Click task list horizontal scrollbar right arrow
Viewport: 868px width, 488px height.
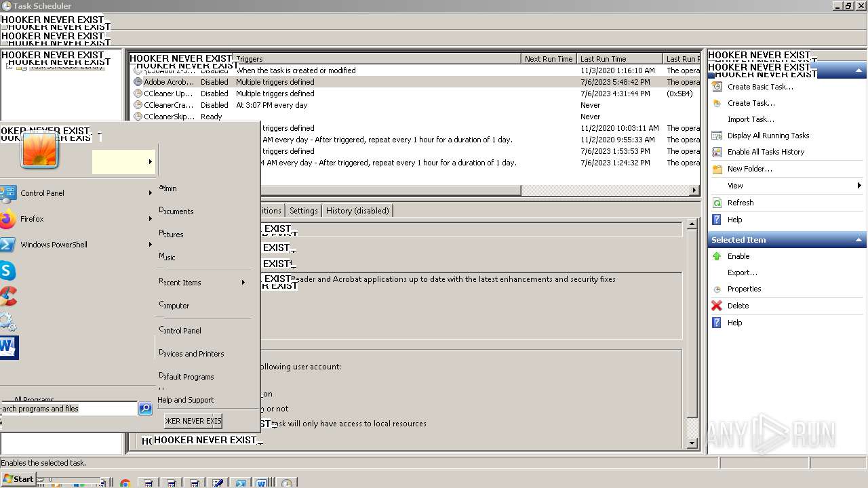(694, 190)
